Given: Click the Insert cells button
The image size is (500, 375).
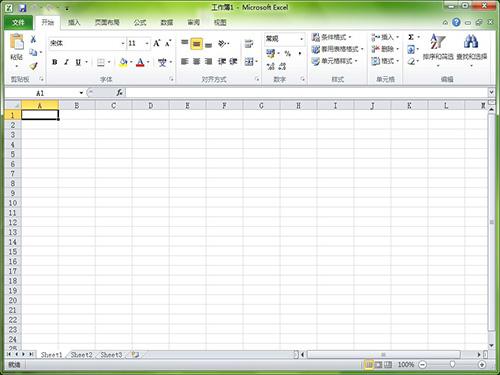Looking at the screenshot, I should pyautogui.click(x=385, y=37).
